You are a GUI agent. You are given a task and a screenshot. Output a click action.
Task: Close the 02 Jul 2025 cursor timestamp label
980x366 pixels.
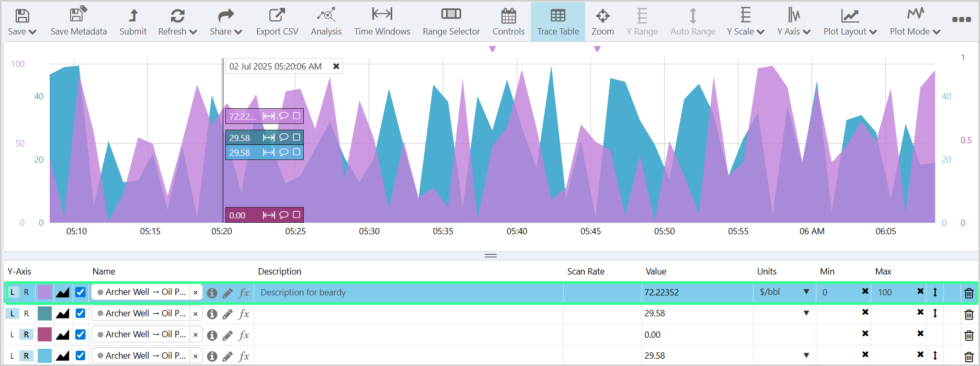tap(336, 66)
